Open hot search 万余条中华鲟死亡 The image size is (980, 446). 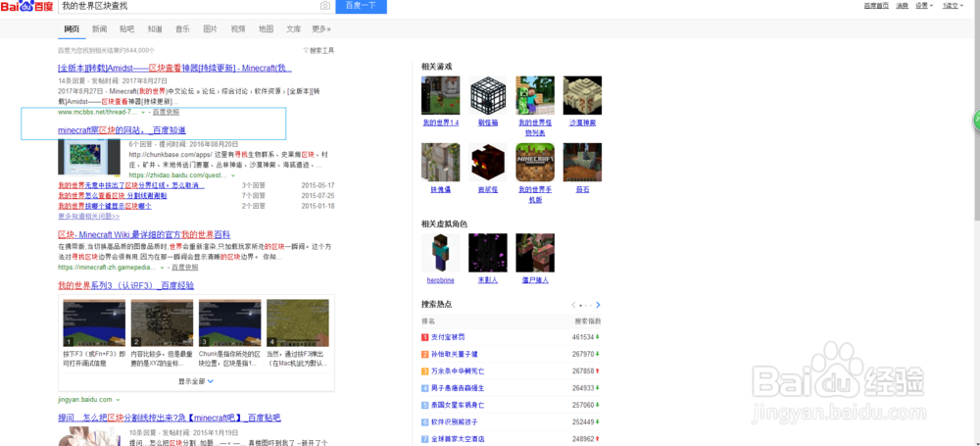point(458,371)
